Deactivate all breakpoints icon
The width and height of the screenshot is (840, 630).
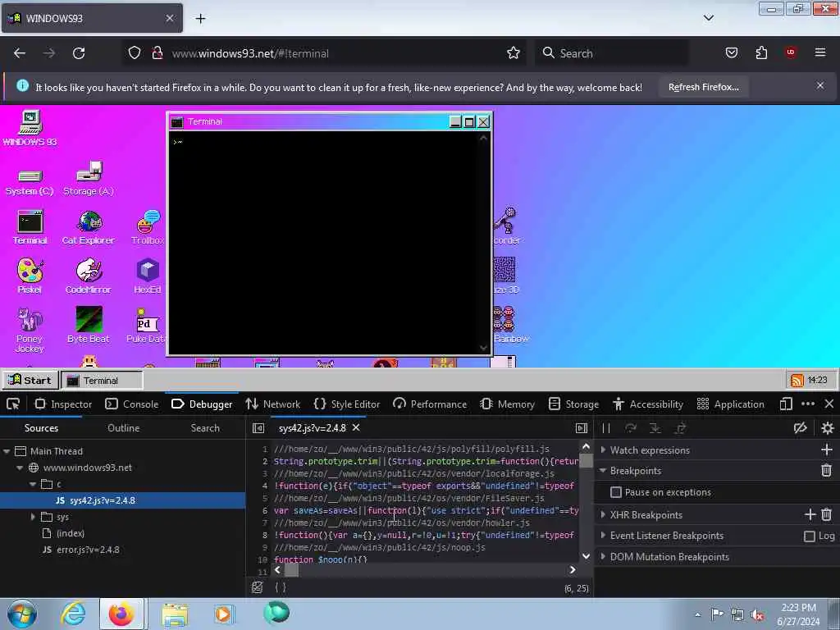pos(801,428)
